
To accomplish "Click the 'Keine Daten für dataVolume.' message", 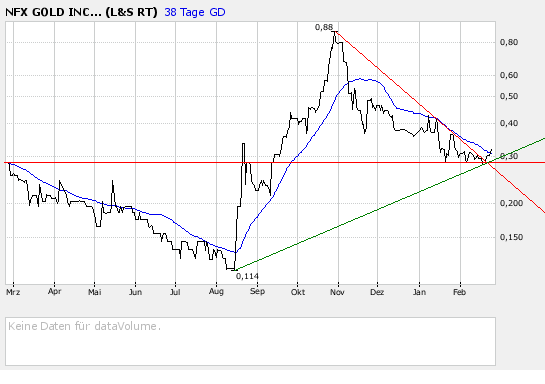I will (x=84, y=326).
